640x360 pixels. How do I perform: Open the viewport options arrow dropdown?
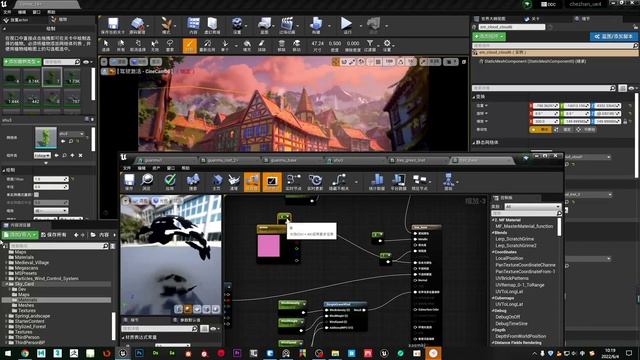coord(104,62)
